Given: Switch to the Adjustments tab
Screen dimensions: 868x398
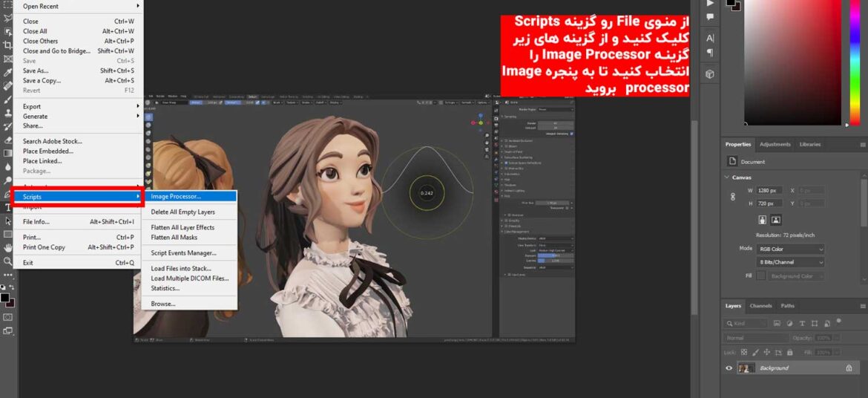Looking at the screenshot, I should pyautogui.click(x=775, y=144).
